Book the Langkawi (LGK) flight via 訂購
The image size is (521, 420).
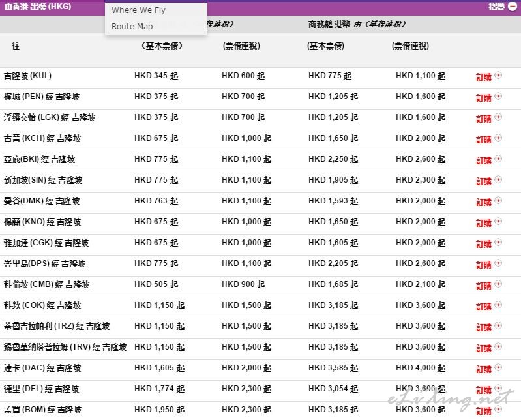[483, 119]
